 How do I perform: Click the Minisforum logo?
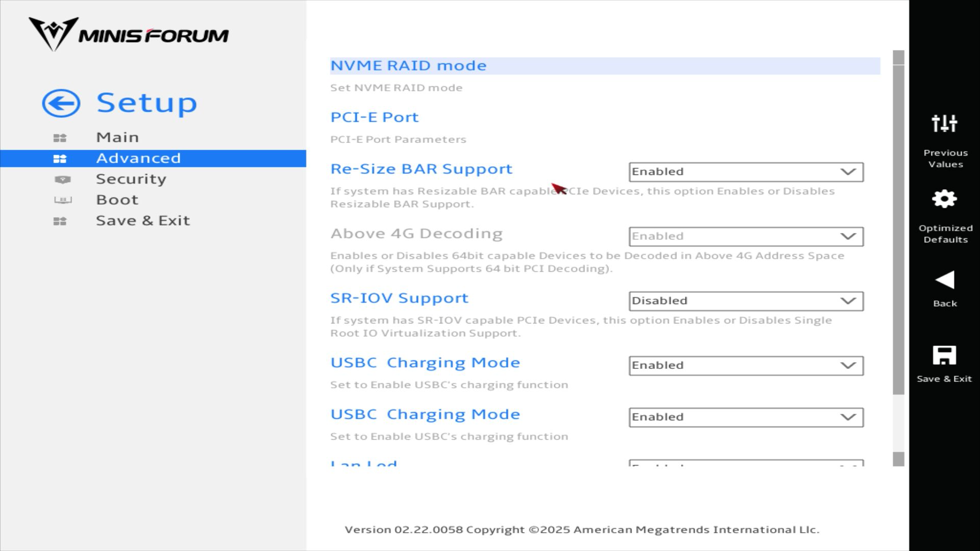[128, 34]
